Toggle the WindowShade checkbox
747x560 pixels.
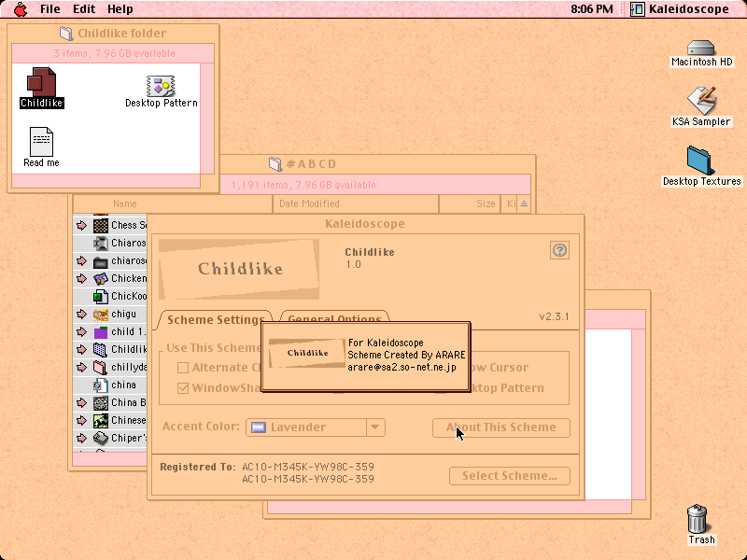pyautogui.click(x=183, y=388)
